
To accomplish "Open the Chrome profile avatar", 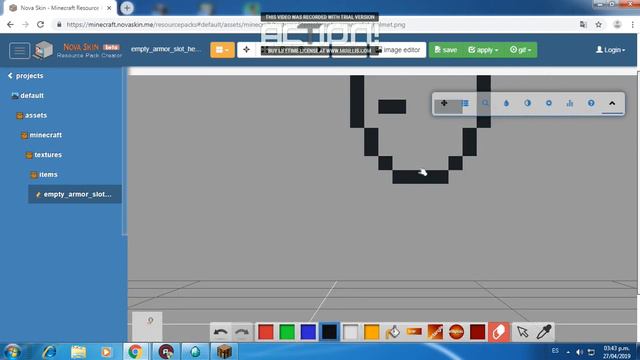I will [x=617, y=24].
